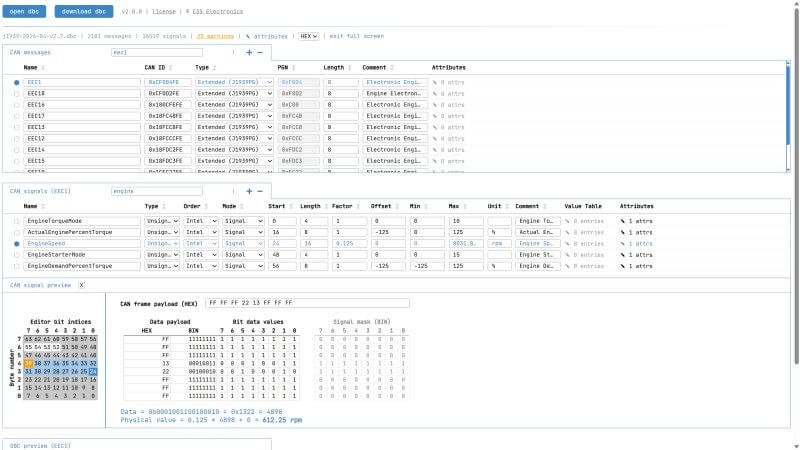Focus the CAN messages search field

157,52
